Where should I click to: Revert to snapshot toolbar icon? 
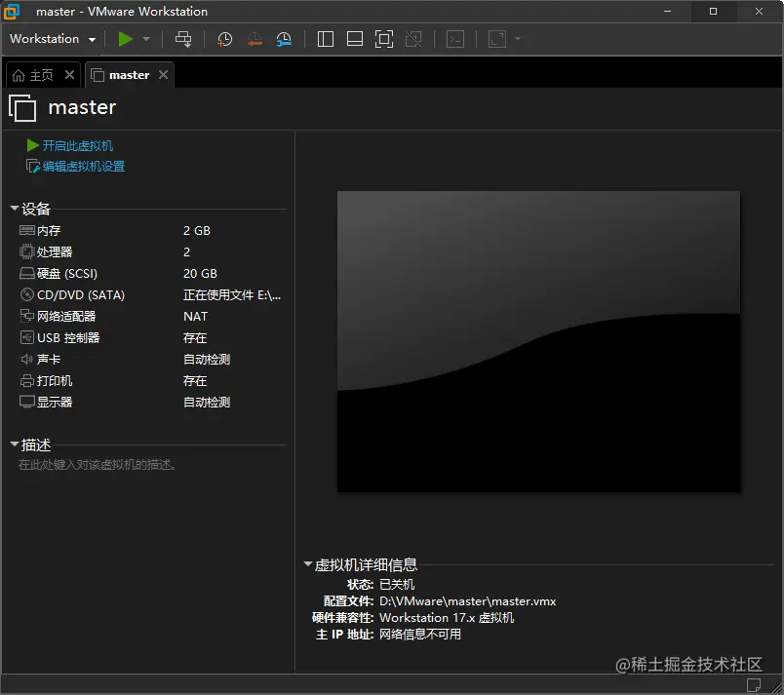pos(255,39)
